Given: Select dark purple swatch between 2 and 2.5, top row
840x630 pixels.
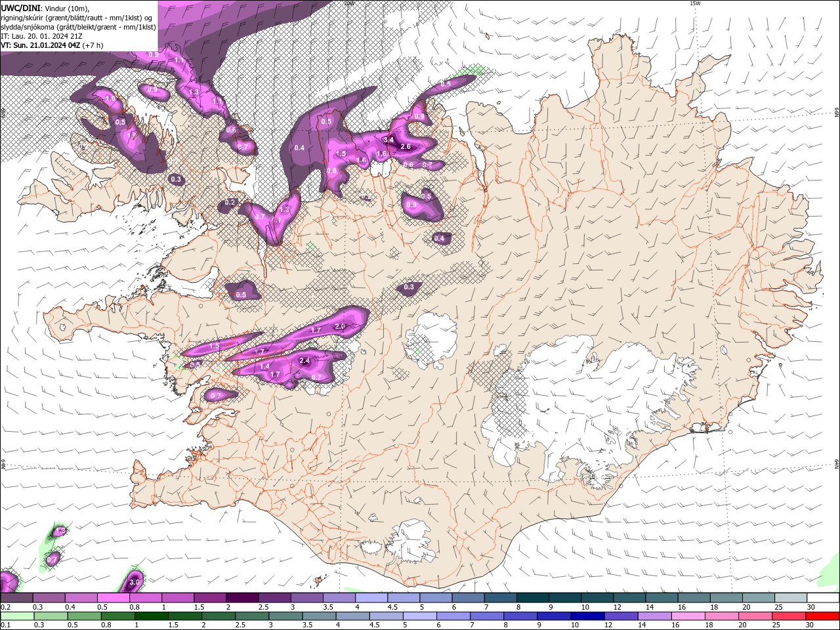Looking at the screenshot, I should point(241,597).
